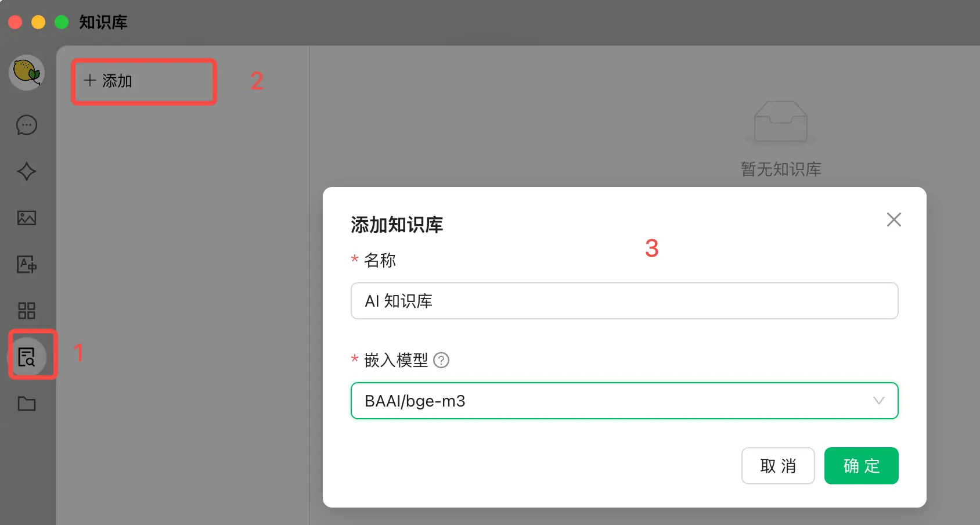Click the green macOS zoom window button

click(62, 22)
